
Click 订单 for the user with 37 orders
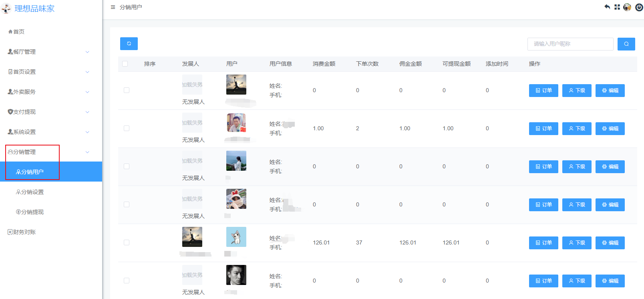click(543, 243)
